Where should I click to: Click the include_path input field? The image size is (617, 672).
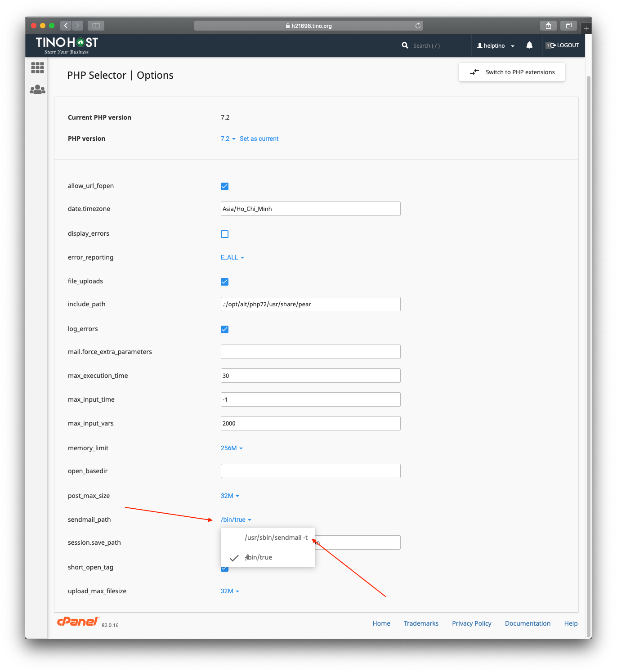[311, 304]
